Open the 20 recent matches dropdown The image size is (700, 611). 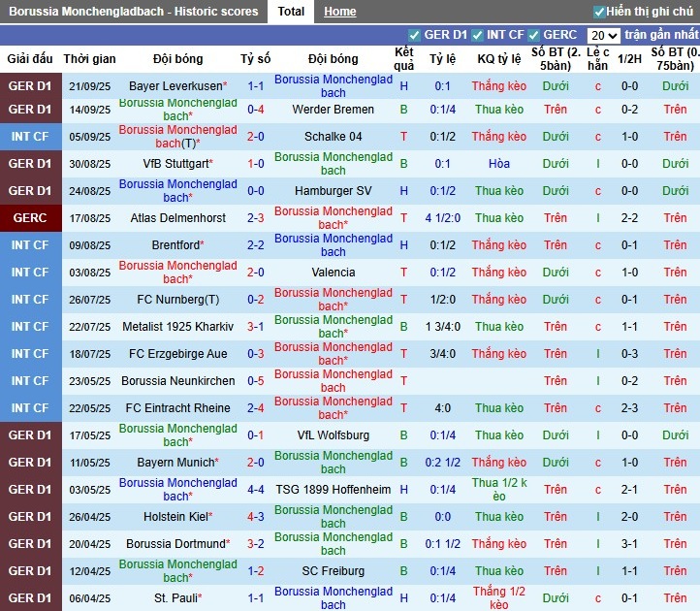(x=603, y=35)
